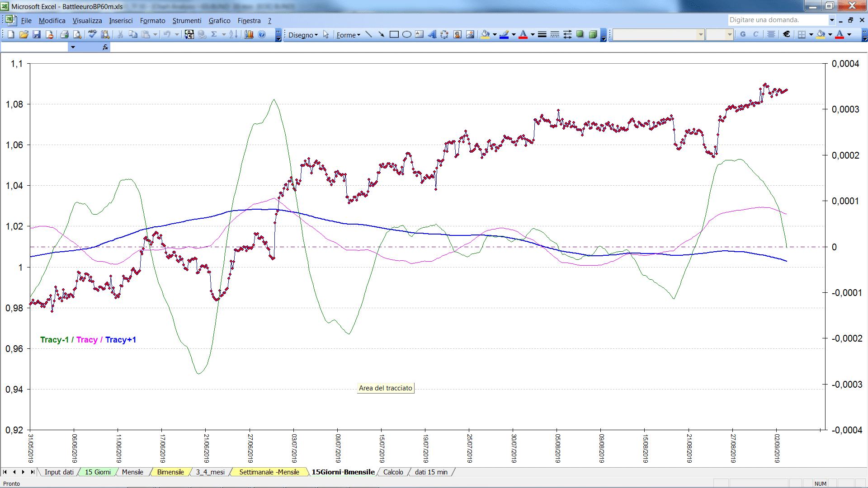Open the Visualizza menu

coord(87,20)
